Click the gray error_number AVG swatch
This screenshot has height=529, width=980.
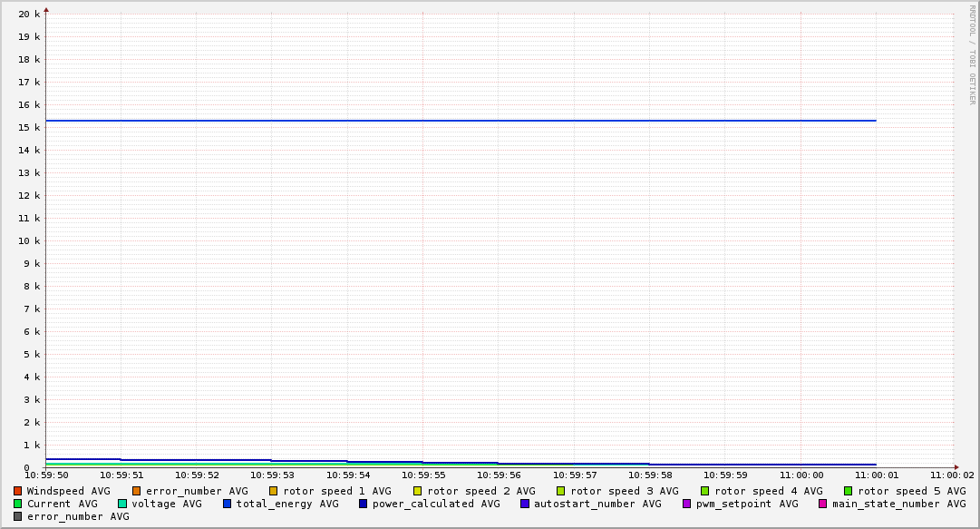click(x=18, y=516)
